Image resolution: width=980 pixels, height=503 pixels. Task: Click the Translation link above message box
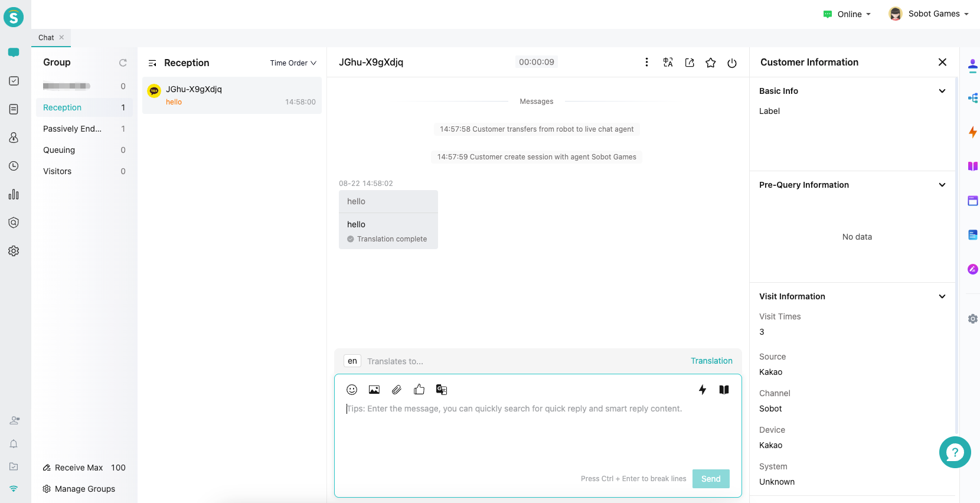point(711,361)
